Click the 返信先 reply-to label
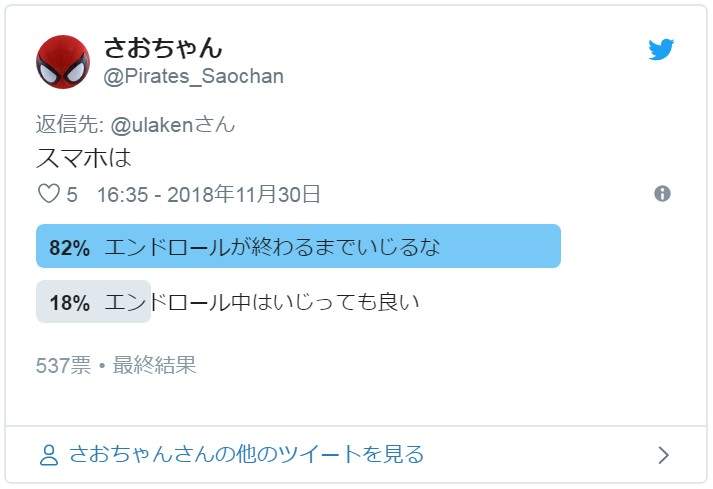The height and width of the screenshot is (489, 713). click(x=66, y=125)
